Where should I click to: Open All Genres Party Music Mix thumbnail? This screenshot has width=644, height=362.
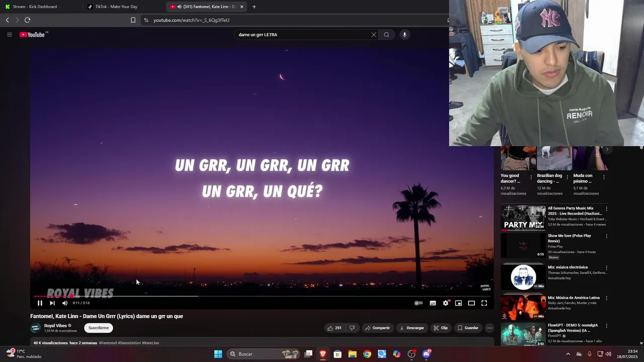(x=523, y=218)
